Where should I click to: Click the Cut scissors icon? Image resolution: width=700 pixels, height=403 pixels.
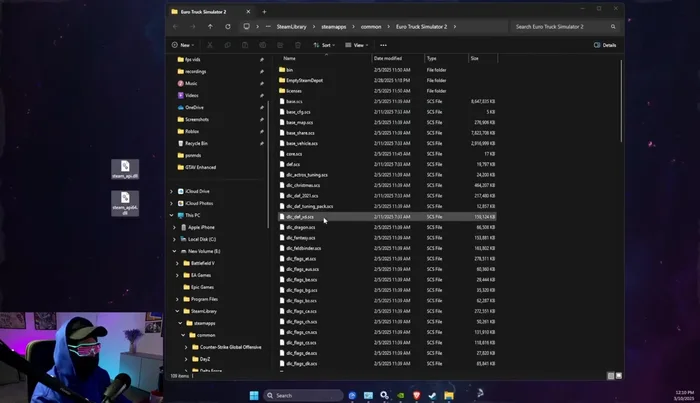(x=210, y=45)
